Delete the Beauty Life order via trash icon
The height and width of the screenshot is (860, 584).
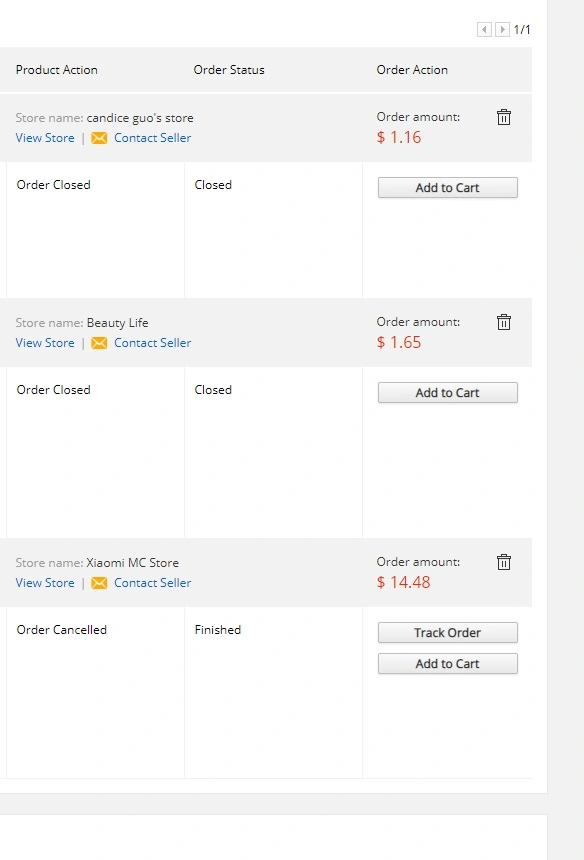click(503, 322)
